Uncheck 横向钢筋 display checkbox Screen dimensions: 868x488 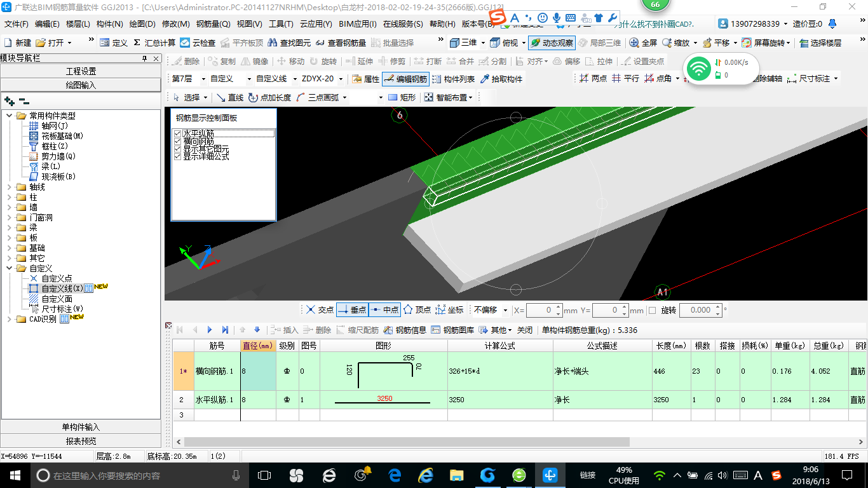(177, 141)
